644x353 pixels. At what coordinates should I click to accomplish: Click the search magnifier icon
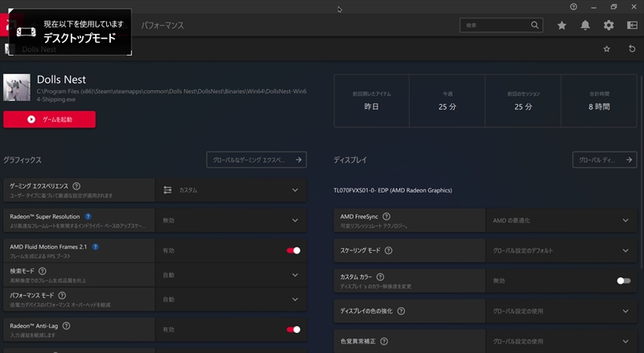pos(535,25)
